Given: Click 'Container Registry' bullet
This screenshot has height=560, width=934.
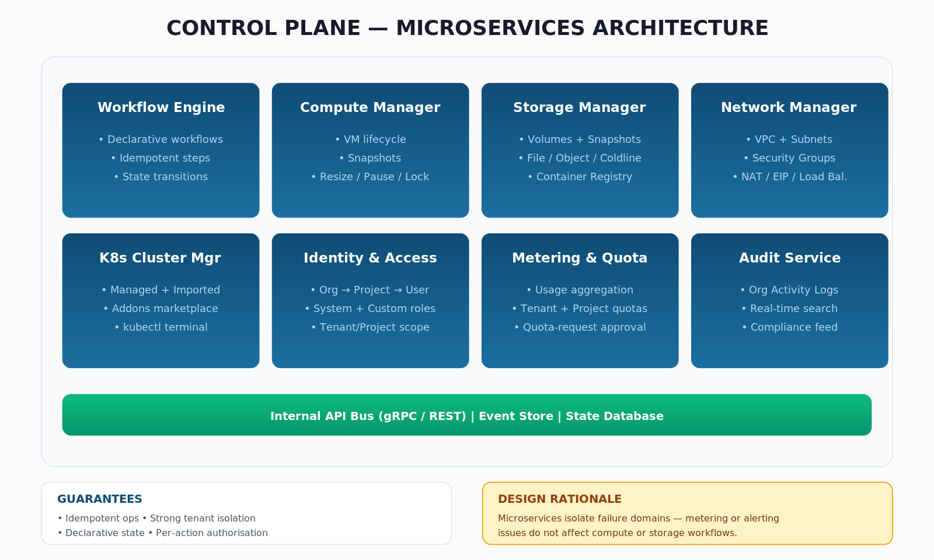Looking at the screenshot, I should (x=580, y=177).
